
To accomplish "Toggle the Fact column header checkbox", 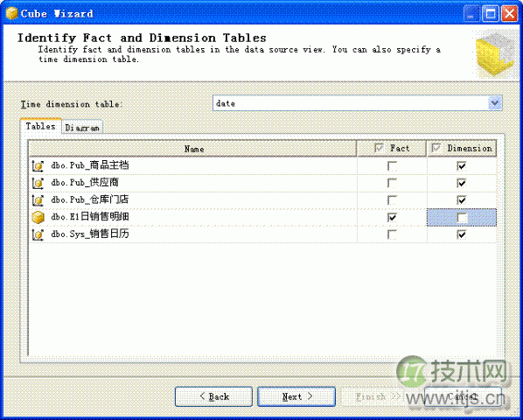I will coord(379,148).
